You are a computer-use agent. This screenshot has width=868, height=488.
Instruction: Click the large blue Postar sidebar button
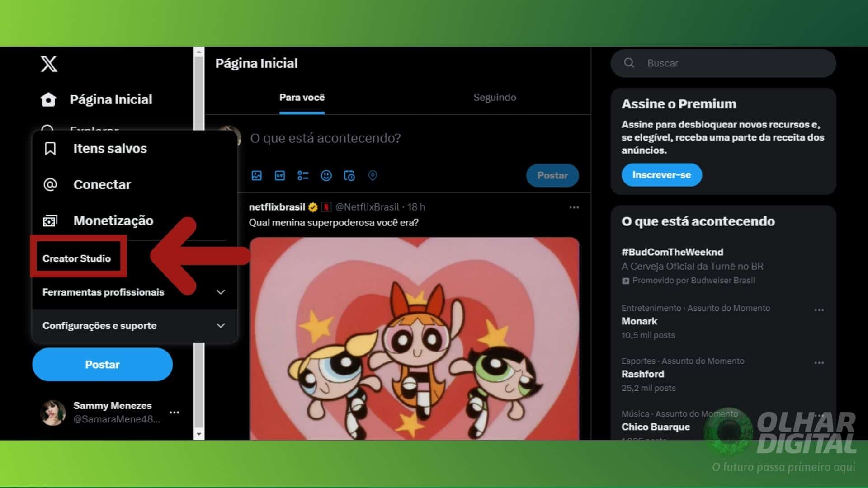[103, 364]
